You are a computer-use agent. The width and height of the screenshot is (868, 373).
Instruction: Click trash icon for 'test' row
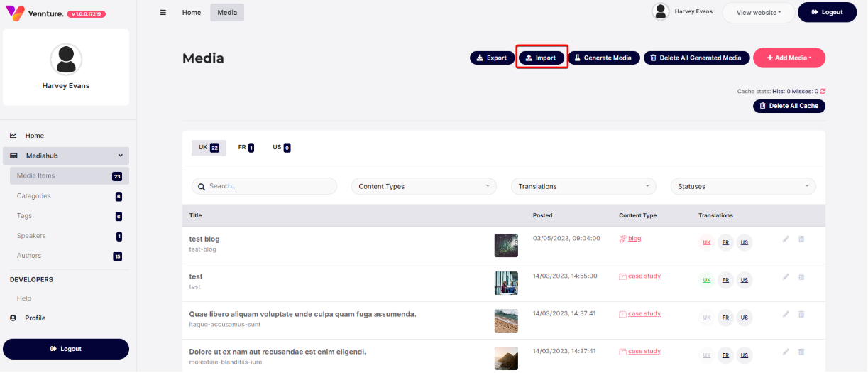(x=801, y=276)
